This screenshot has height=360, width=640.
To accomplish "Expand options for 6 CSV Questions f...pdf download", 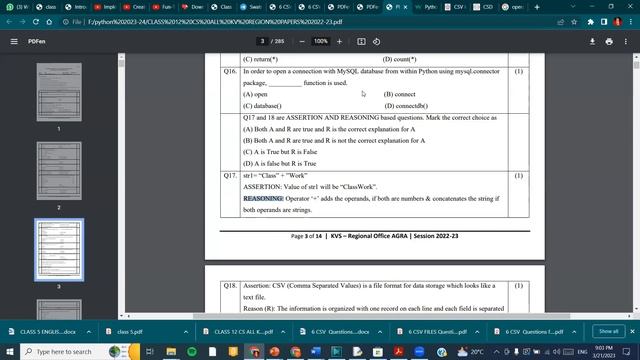I will [x=574, y=332].
